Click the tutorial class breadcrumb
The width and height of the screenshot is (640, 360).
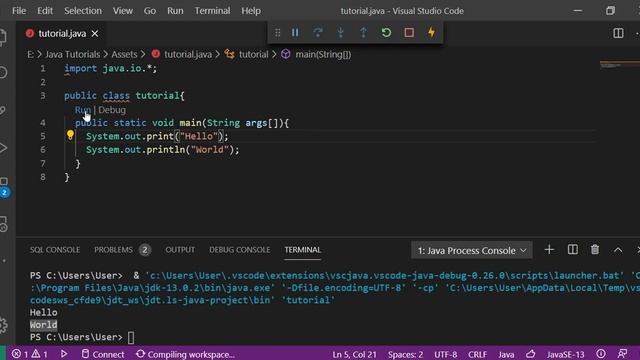(x=253, y=54)
